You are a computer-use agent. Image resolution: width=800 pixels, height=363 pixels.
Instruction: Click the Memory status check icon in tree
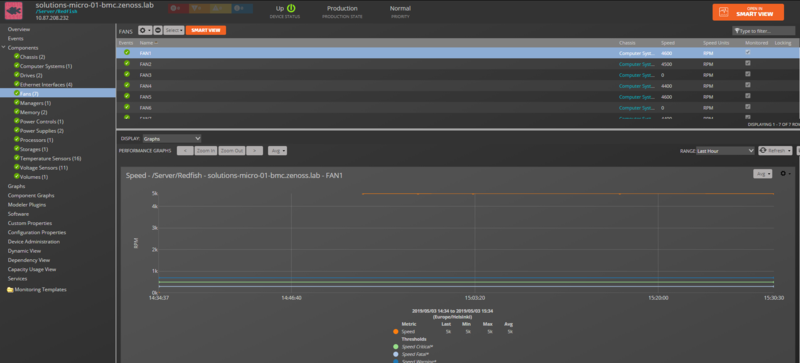click(x=17, y=112)
